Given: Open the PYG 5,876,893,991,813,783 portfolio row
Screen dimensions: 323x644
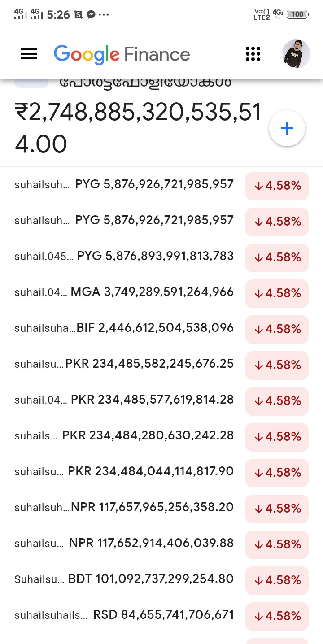Looking at the screenshot, I should tap(124, 256).
